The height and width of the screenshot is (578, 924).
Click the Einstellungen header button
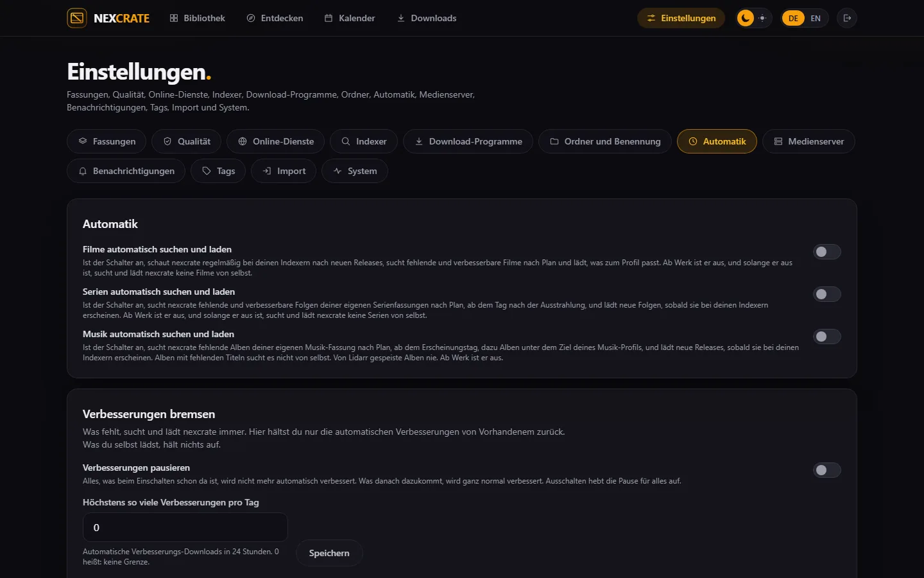coord(681,18)
